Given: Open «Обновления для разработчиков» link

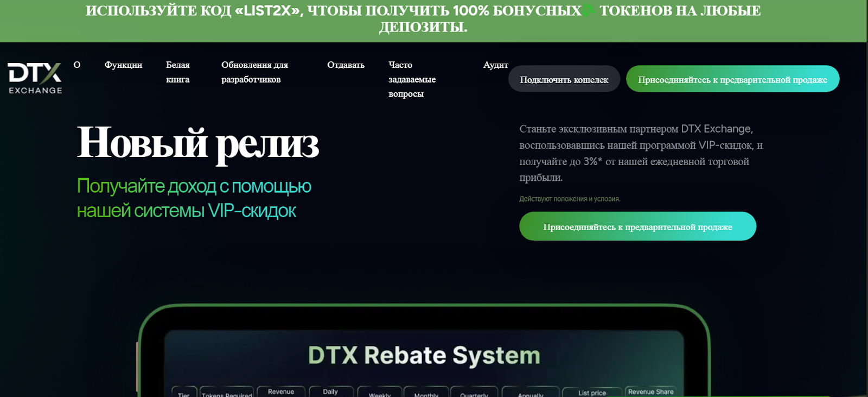Looking at the screenshot, I should [254, 72].
